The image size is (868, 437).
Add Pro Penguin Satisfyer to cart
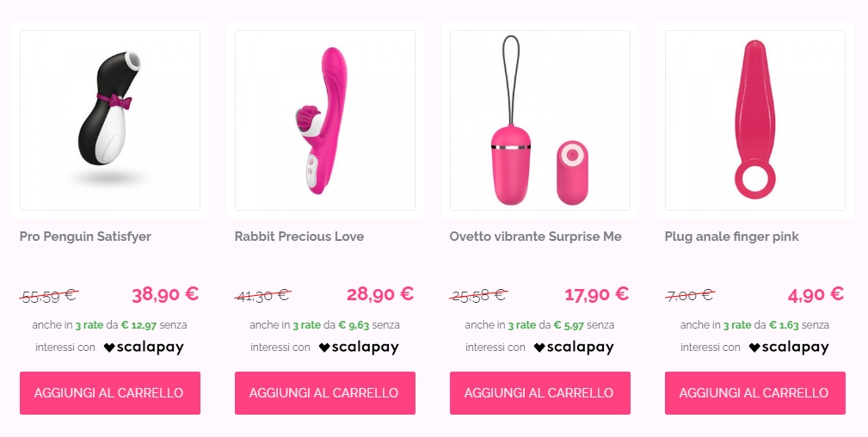pos(109,392)
